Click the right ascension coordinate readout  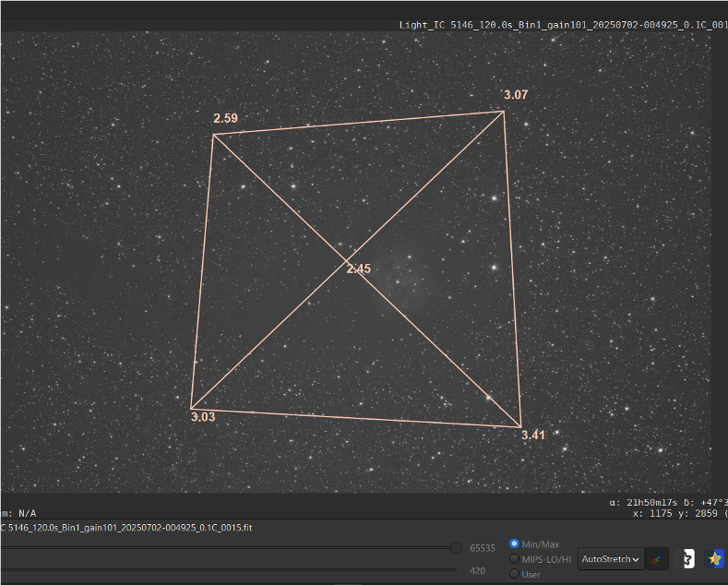point(643,502)
